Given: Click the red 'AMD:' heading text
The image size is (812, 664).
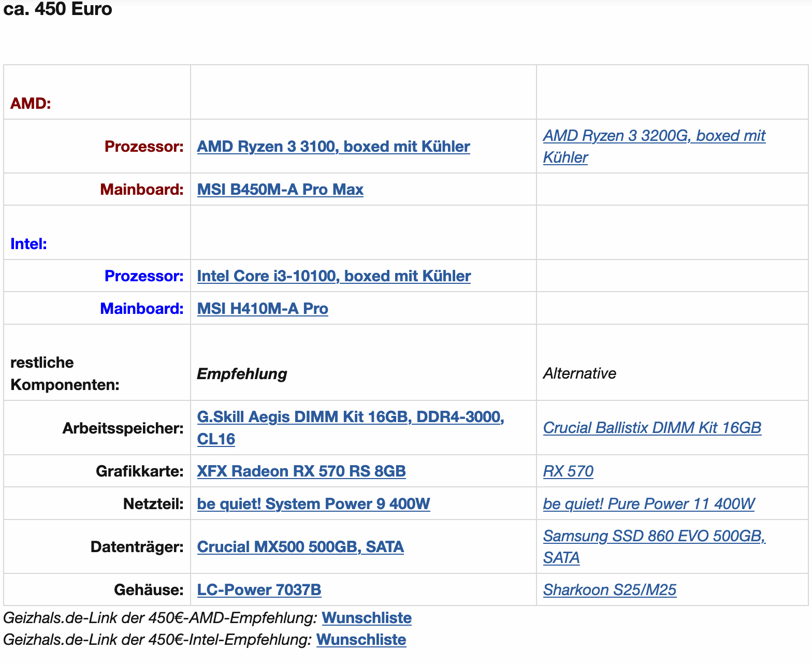Looking at the screenshot, I should (x=31, y=104).
